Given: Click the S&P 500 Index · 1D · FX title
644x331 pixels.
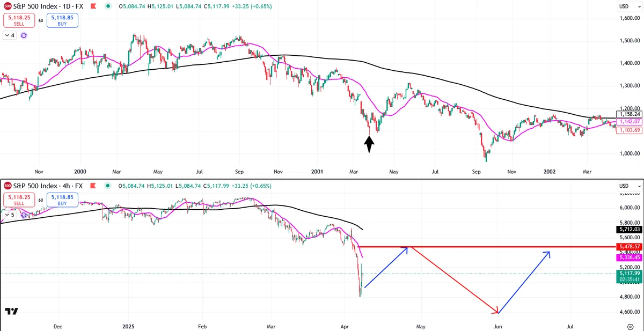Looking at the screenshot, I should (49, 6).
